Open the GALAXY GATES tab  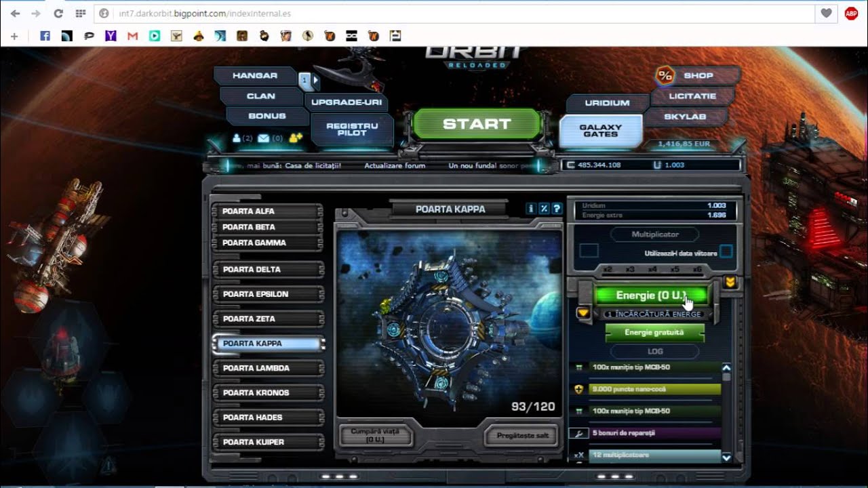[601, 130]
